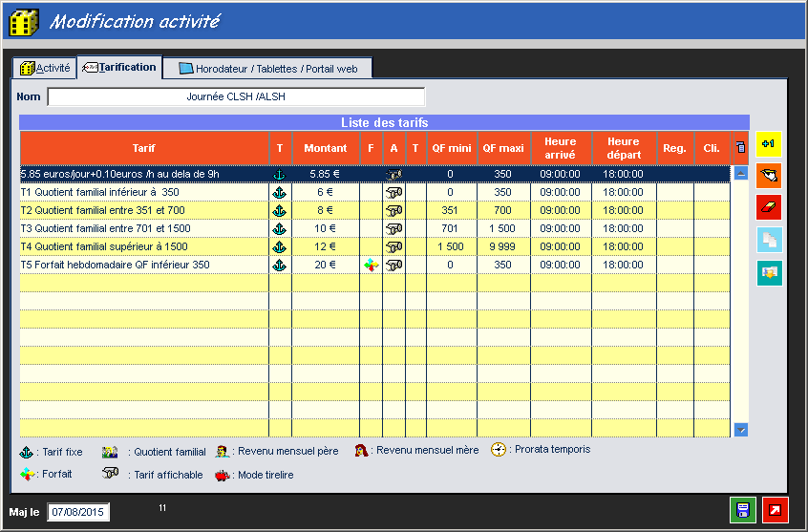Click the table options icon in header corner

pos(740,148)
